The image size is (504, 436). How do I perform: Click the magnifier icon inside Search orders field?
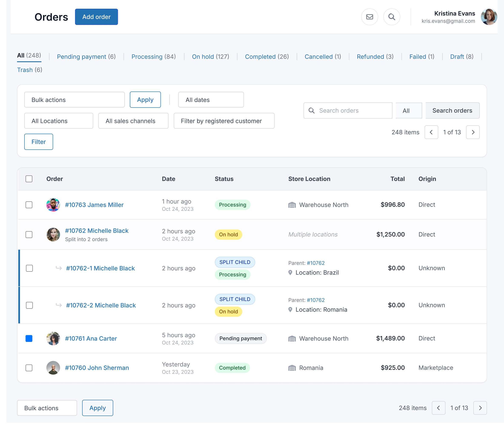[x=312, y=110]
